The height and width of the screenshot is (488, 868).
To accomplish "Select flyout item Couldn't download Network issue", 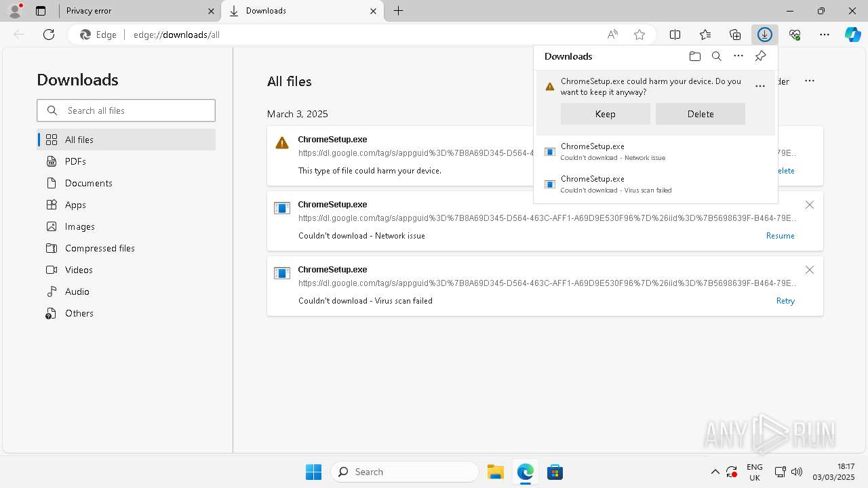I will click(655, 152).
